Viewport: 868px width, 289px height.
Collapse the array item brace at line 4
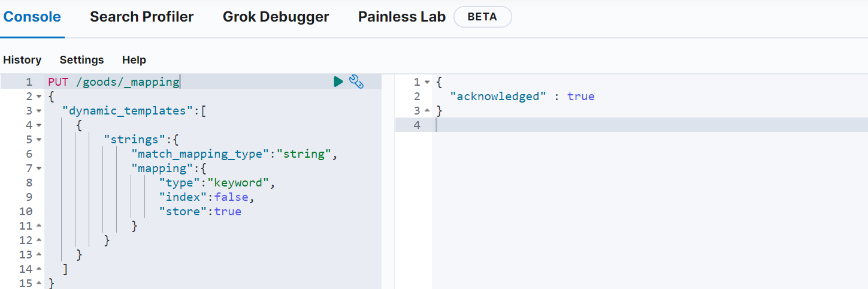(x=39, y=125)
